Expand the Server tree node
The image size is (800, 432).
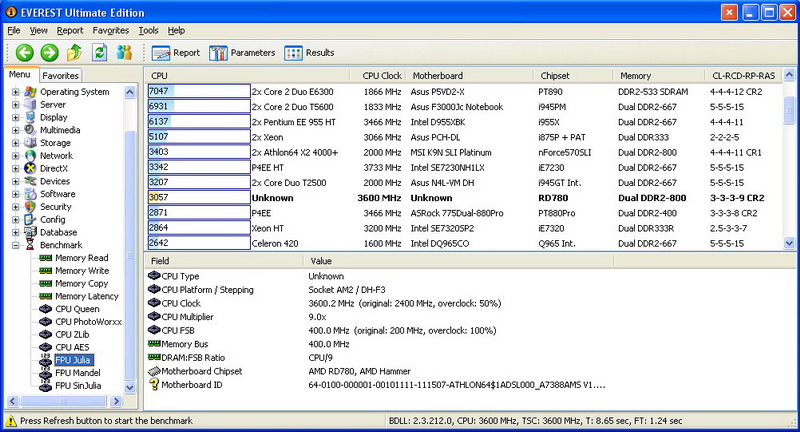click(15, 105)
